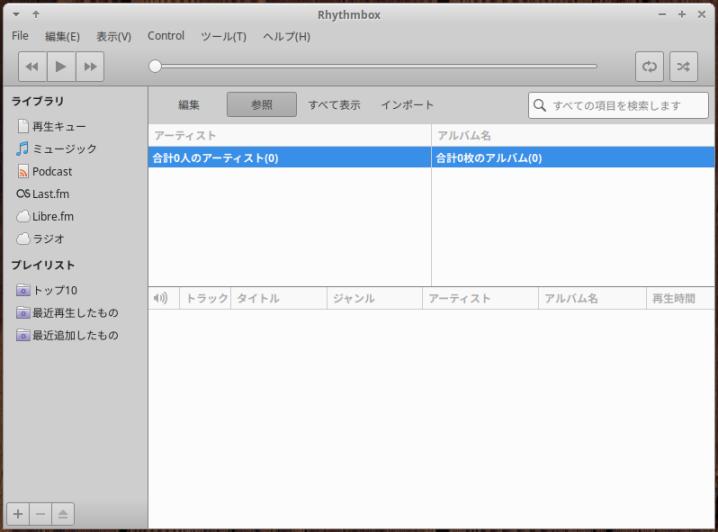Open the ヘルプ(H) menu
Viewport: 718px width, 532px height.
(x=287, y=36)
